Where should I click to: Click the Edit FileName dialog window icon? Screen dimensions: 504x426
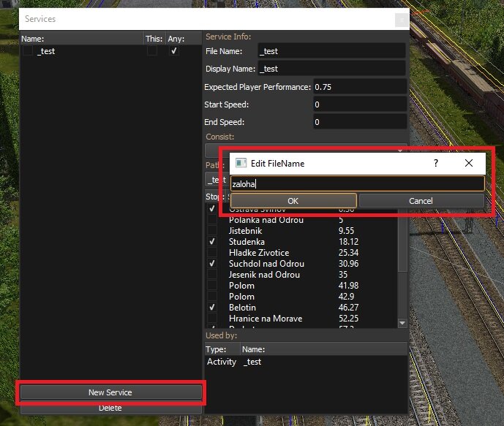click(x=241, y=164)
